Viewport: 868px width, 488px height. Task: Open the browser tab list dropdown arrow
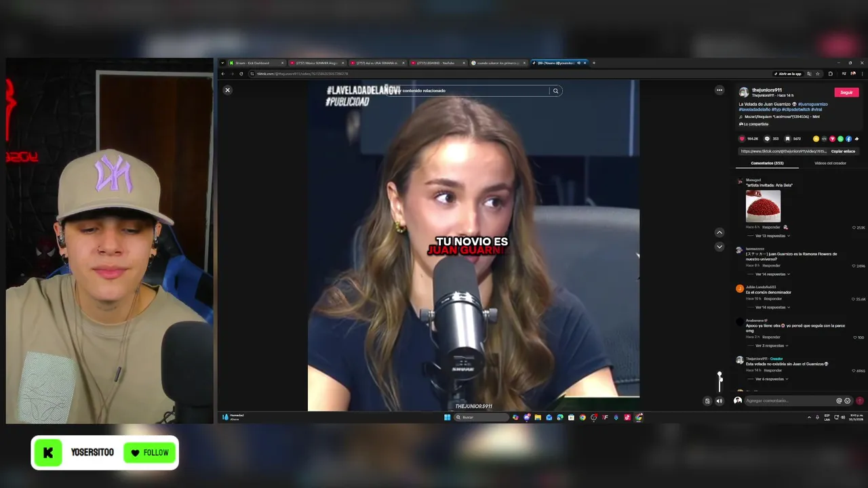click(222, 63)
